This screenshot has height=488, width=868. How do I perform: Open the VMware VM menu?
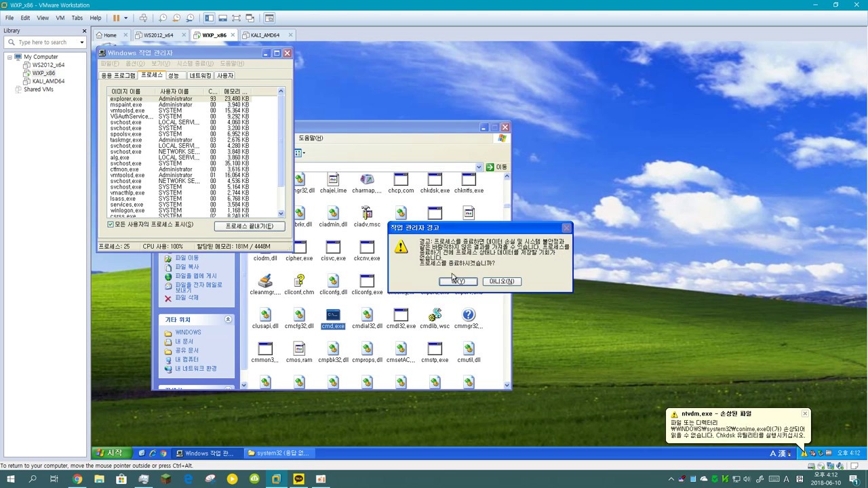[x=60, y=18]
